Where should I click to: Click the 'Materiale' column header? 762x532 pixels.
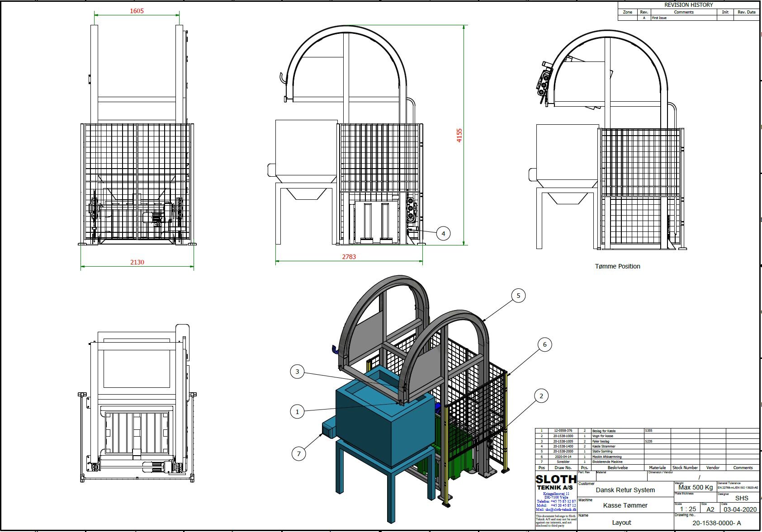click(658, 468)
